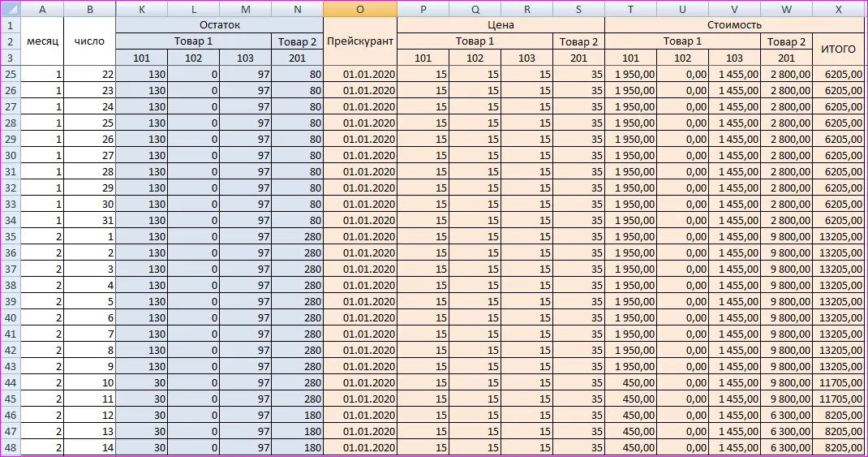
Task: Select row header 40
Action: tap(11, 317)
